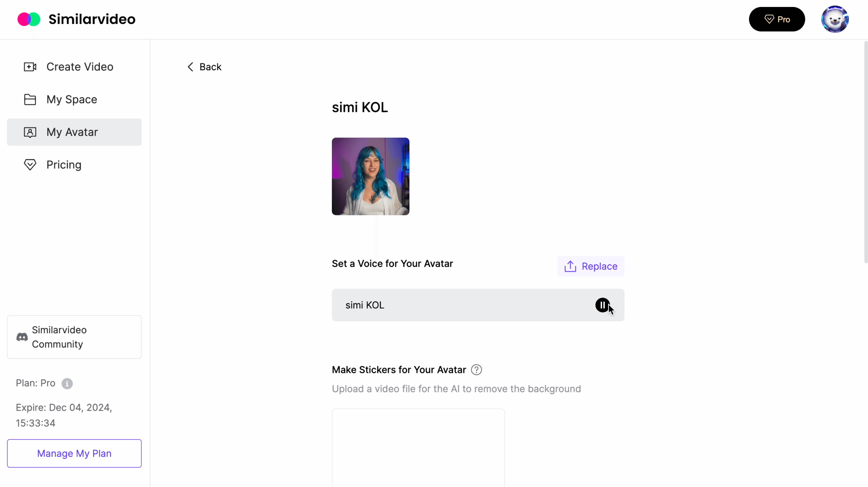The image size is (868, 487).
Task: Open the Pricing diamond icon
Action: click(x=30, y=165)
